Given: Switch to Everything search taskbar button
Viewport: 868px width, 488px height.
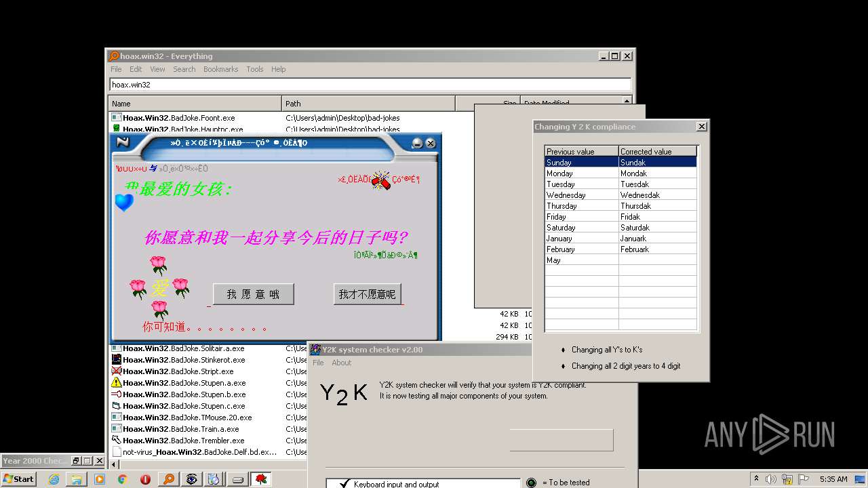Looking at the screenshot, I should click(169, 479).
